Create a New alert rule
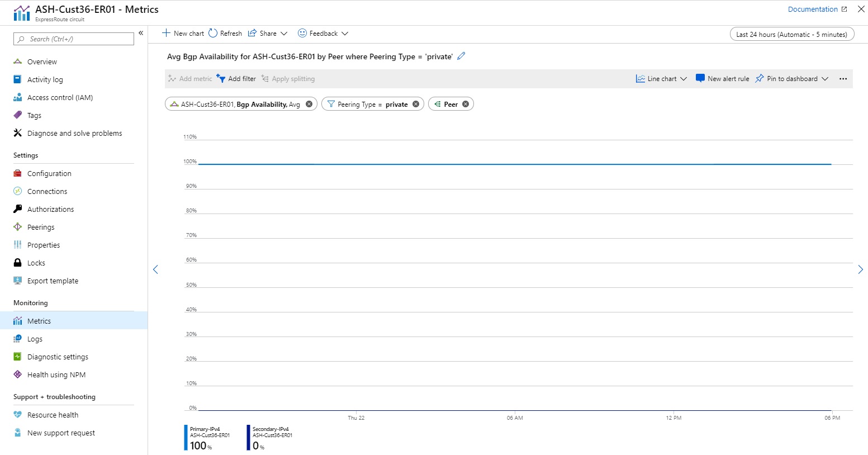868x455 pixels. (x=727, y=78)
